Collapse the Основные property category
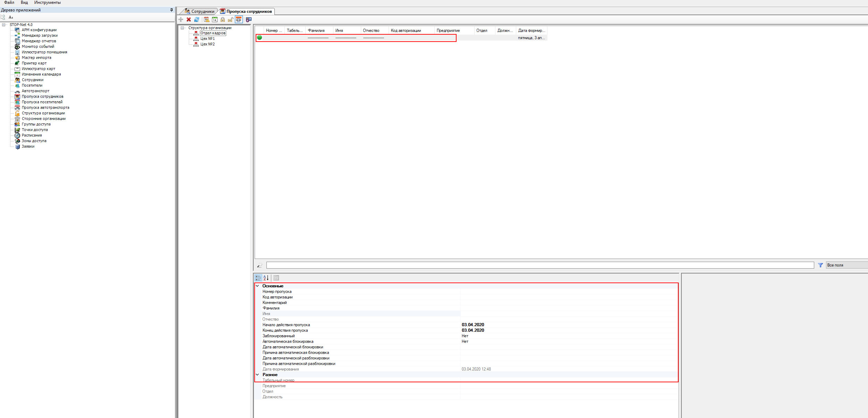Viewport: 868px width, 418px height. (x=257, y=286)
